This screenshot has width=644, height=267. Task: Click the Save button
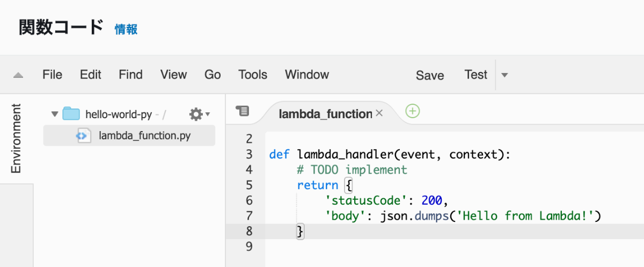coord(430,76)
